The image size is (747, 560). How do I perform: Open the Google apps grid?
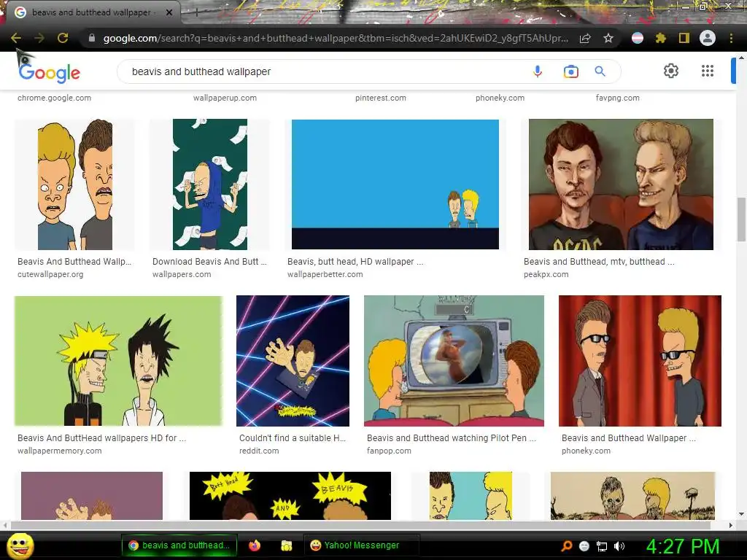708,71
